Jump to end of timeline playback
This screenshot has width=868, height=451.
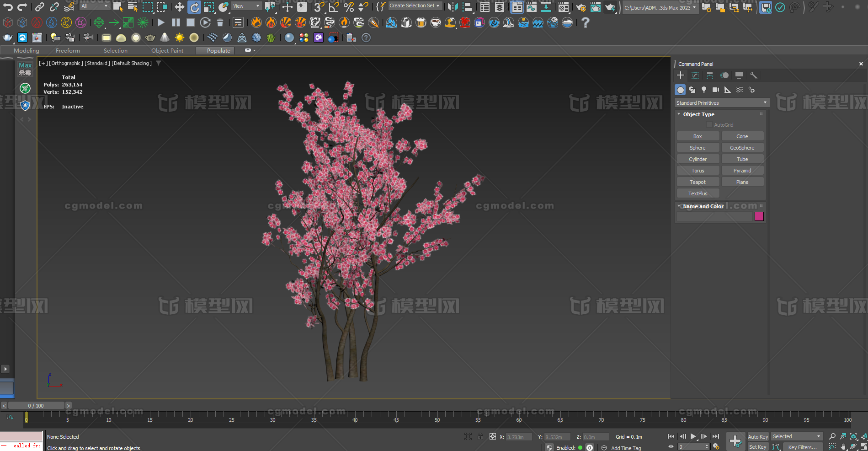point(715,436)
